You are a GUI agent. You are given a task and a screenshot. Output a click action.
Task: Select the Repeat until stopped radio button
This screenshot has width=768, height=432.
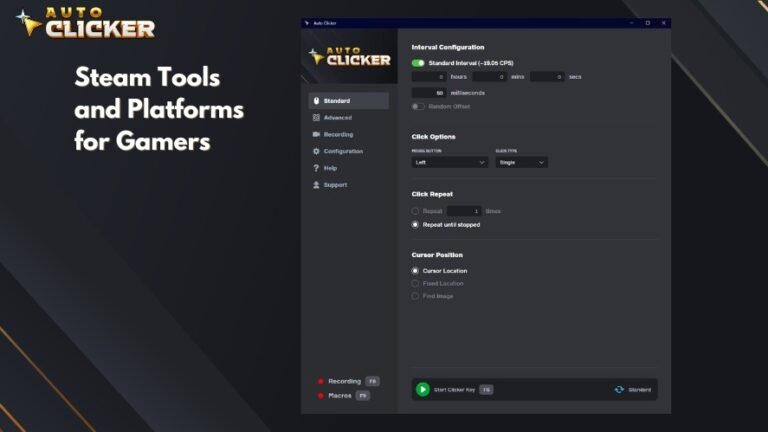tap(415, 224)
